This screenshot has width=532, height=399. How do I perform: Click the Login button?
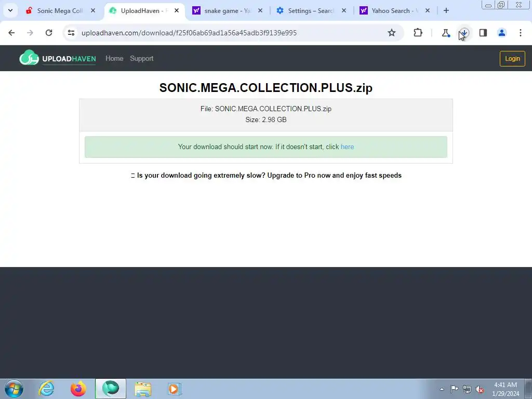(512, 59)
